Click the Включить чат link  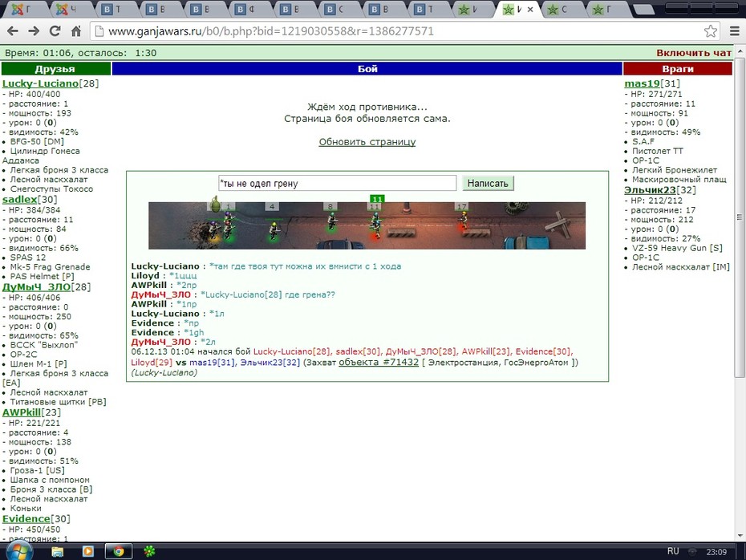694,53
